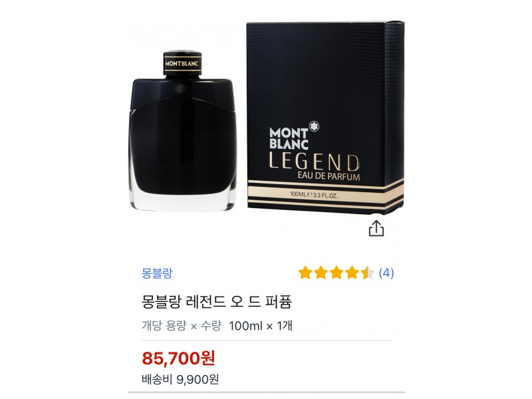This screenshot has height=399, width=532.
Task: Click the LEGEND text on the box
Action: tap(314, 162)
